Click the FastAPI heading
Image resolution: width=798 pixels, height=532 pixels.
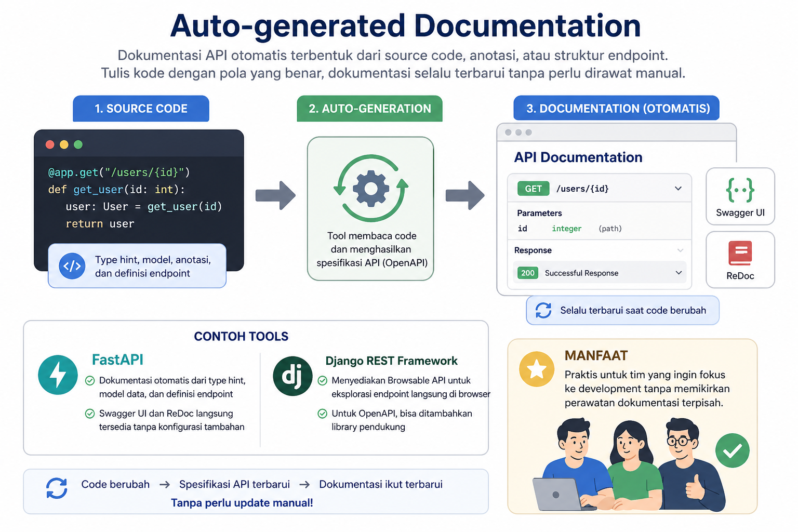(x=117, y=360)
